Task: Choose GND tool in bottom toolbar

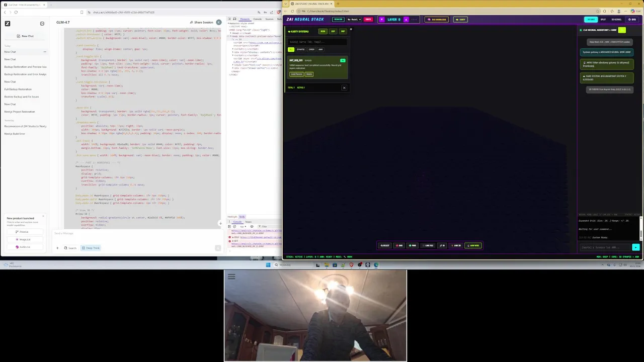Action: (x=399, y=245)
